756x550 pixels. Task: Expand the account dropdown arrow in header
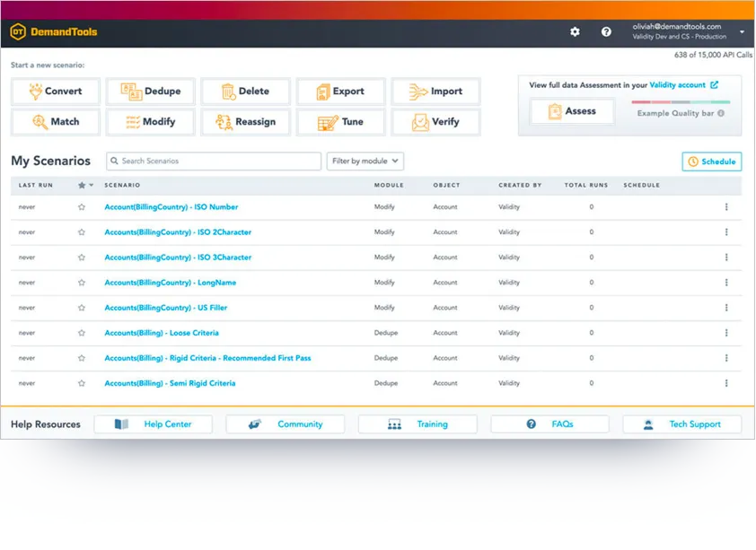[x=742, y=31]
